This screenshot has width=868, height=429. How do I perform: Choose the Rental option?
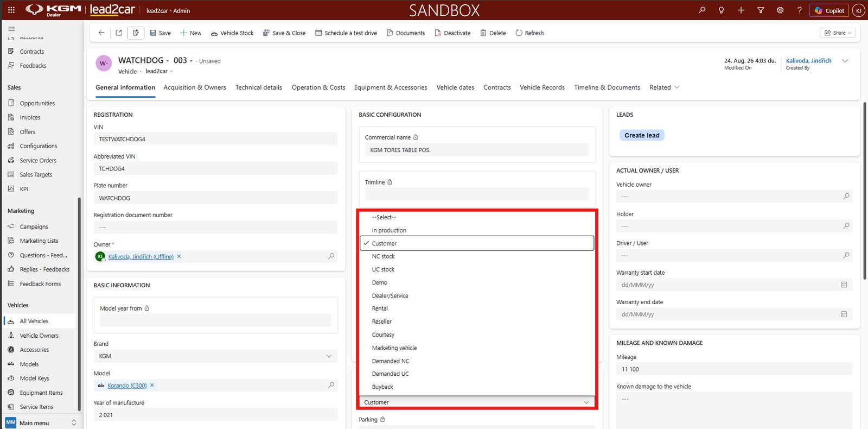[x=477, y=308]
